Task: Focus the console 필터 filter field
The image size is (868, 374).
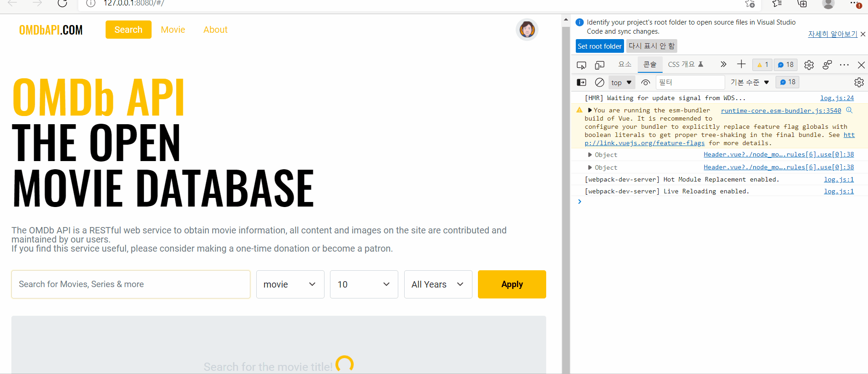Action: pyautogui.click(x=690, y=82)
